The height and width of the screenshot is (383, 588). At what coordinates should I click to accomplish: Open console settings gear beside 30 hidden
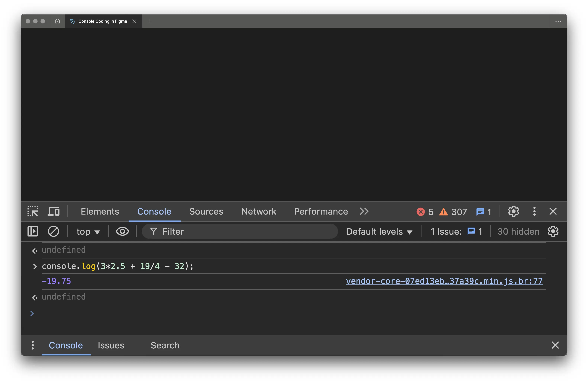pos(553,231)
